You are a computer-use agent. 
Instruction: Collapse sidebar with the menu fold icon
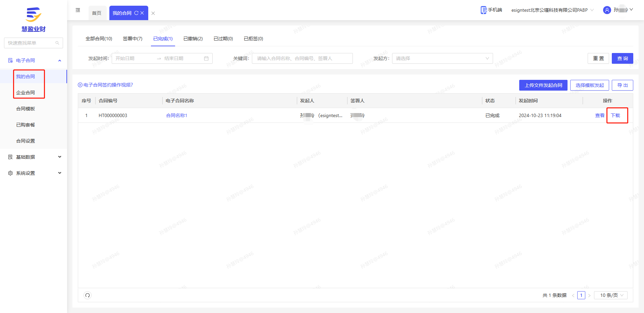78,10
